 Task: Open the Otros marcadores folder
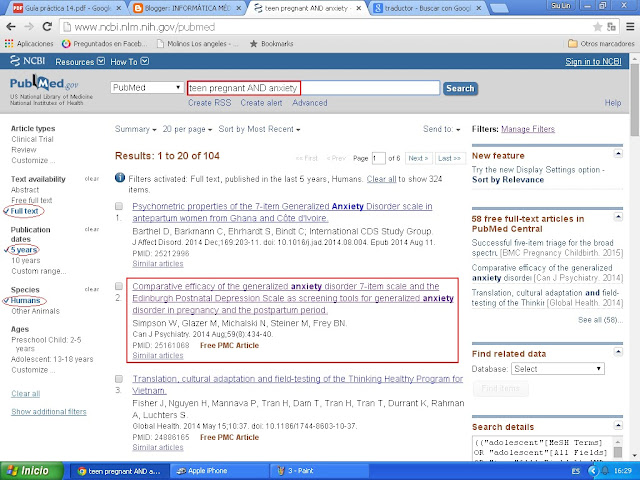(602, 44)
